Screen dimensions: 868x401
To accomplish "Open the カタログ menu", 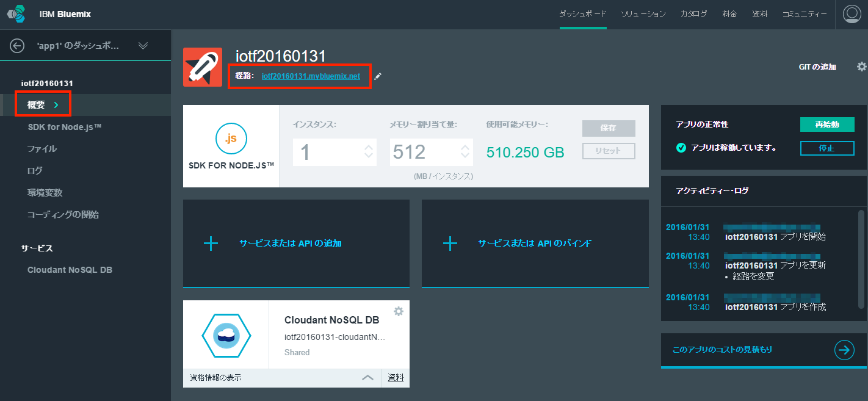I will (x=694, y=14).
